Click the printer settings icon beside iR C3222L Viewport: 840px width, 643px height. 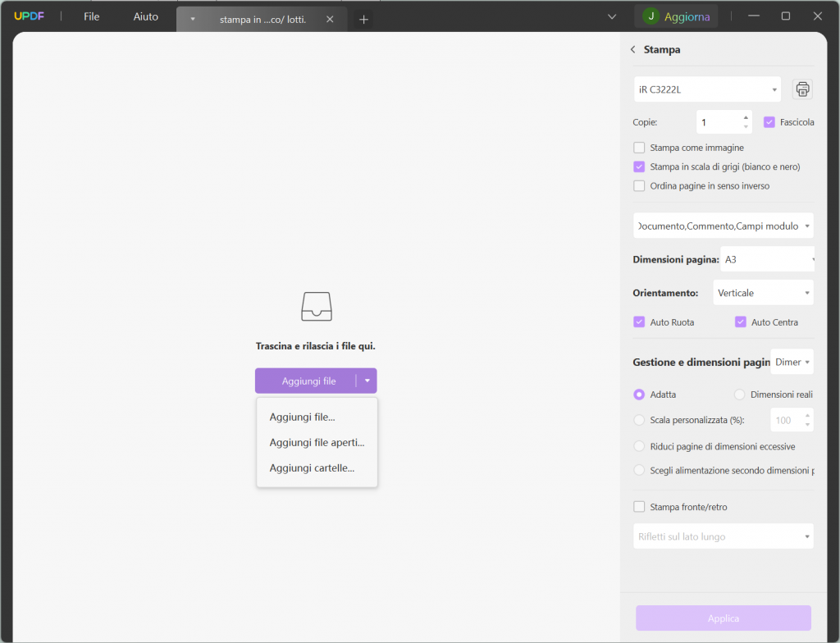pos(802,89)
